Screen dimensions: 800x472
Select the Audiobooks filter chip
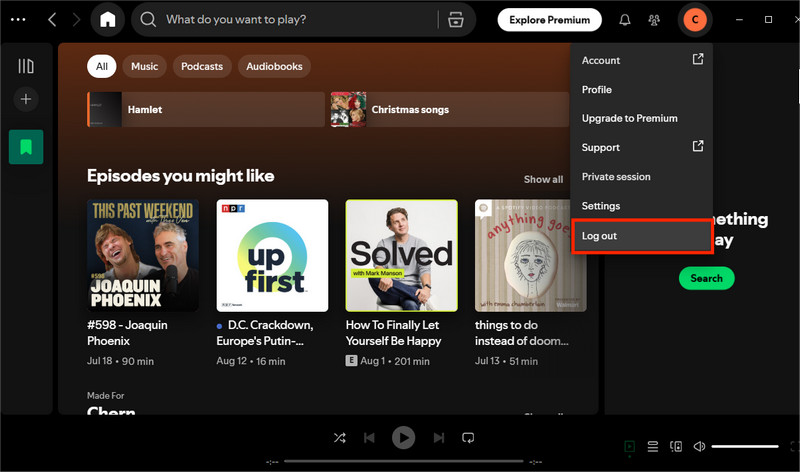tap(274, 66)
